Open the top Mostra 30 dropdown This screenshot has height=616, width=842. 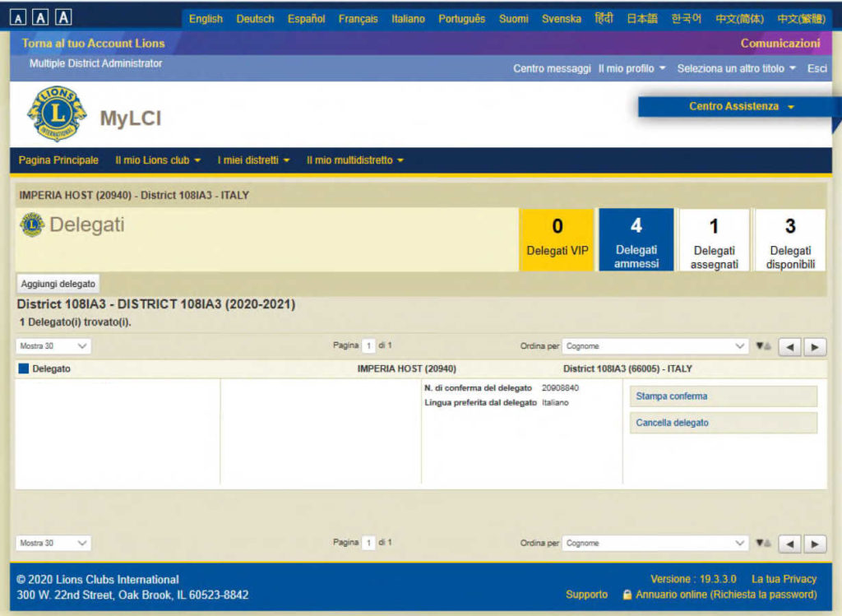pos(53,346)
